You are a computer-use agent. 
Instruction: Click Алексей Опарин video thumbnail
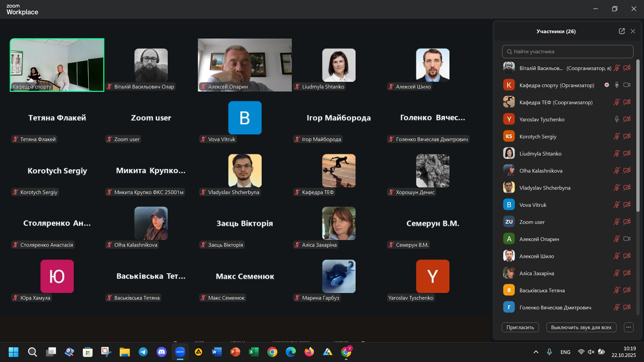245,65
